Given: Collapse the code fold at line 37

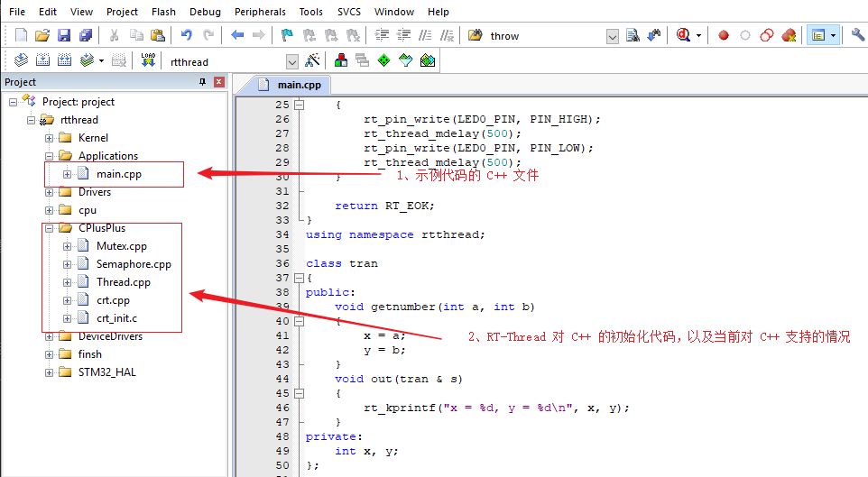Looking at the screenshot, I should (299, 278).
